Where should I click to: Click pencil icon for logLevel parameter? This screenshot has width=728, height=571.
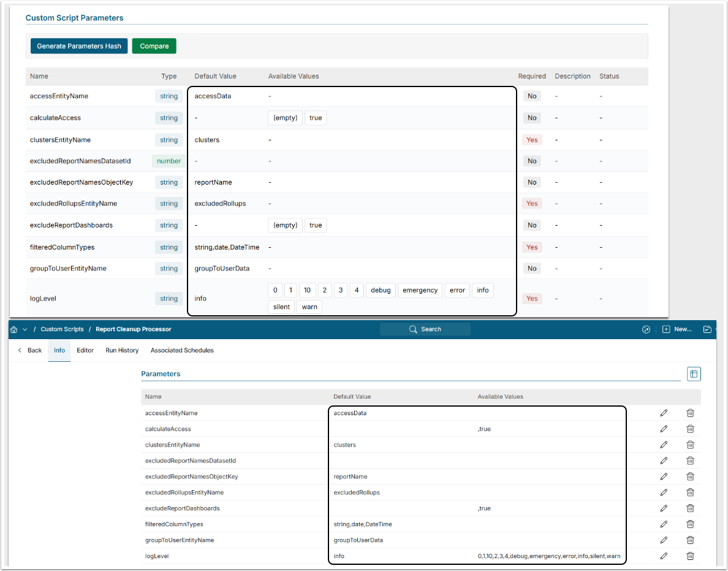[x=664, y=556]
